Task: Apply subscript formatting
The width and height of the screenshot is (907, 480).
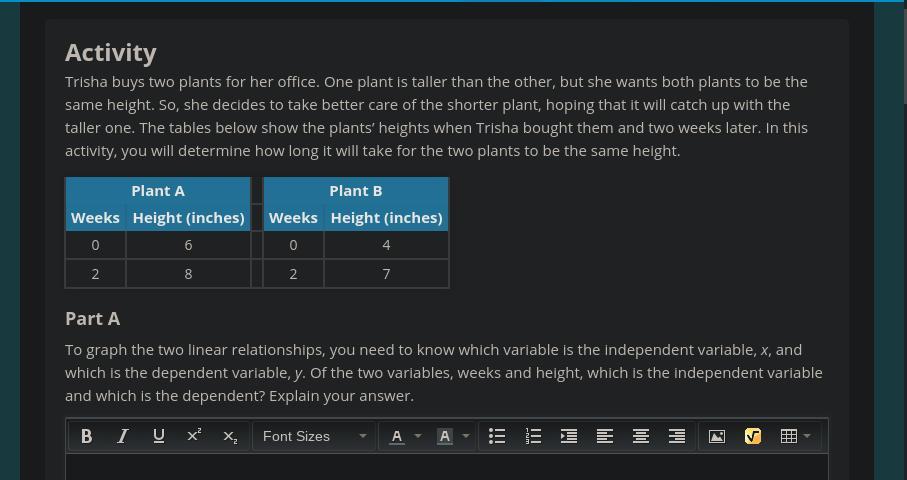Action: pyautogui.click(x=230, y=436)
